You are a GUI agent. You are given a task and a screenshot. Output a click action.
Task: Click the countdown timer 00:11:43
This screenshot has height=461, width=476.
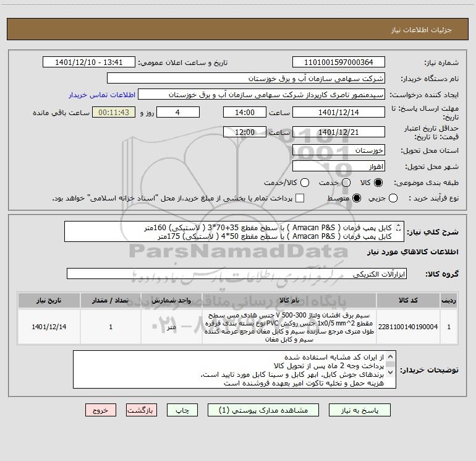(114, 112)
